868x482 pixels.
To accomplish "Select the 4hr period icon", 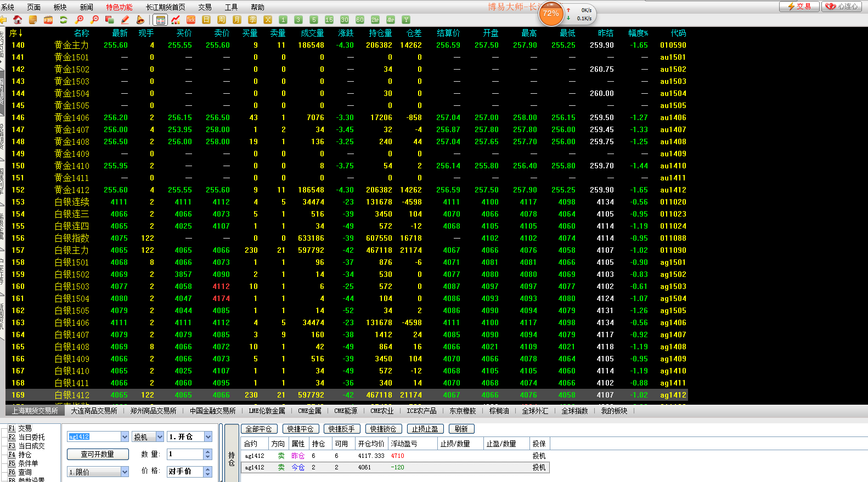I will (x=391, y=20).
